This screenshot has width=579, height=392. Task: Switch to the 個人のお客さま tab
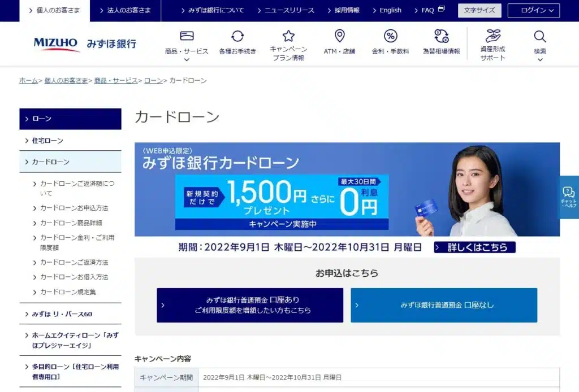tap(54, 11)
